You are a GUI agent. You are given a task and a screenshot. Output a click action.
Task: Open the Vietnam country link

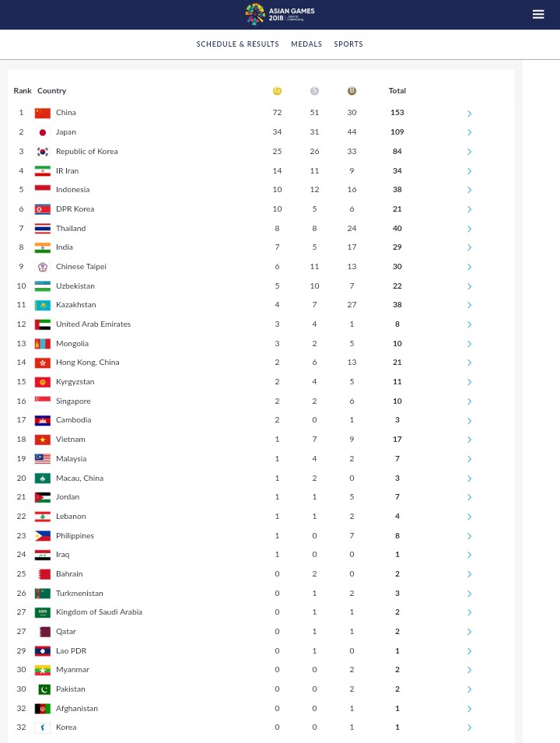[71, 440]
